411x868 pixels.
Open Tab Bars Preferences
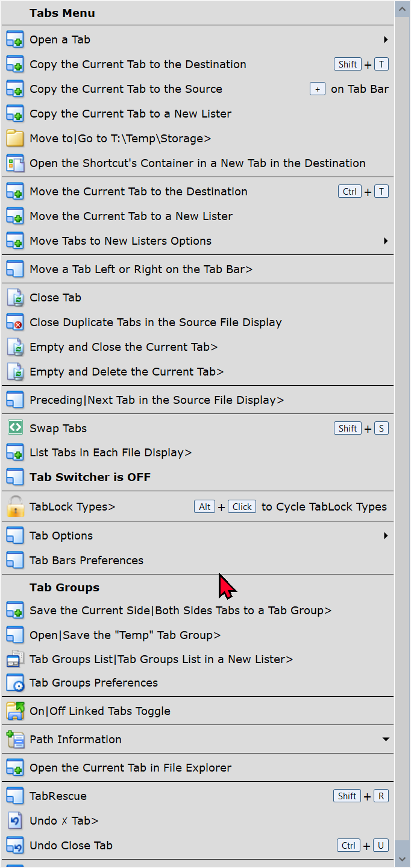click(86, 561)
